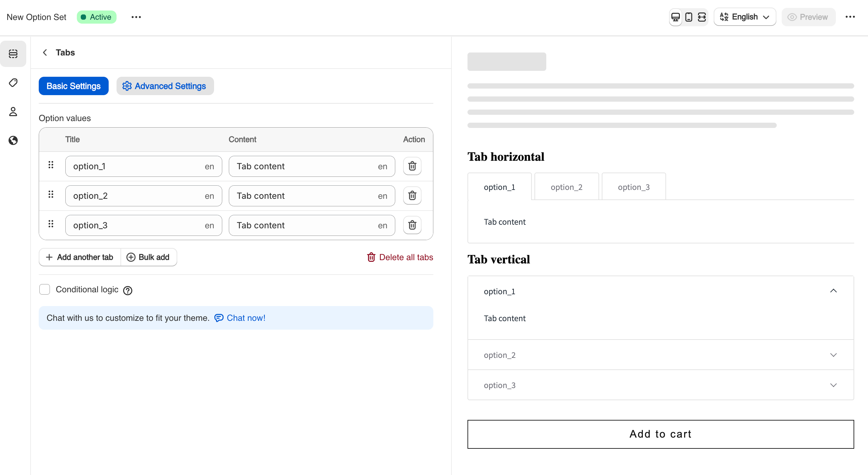Open the customer icon in sidebar

(x=13, y=112)
